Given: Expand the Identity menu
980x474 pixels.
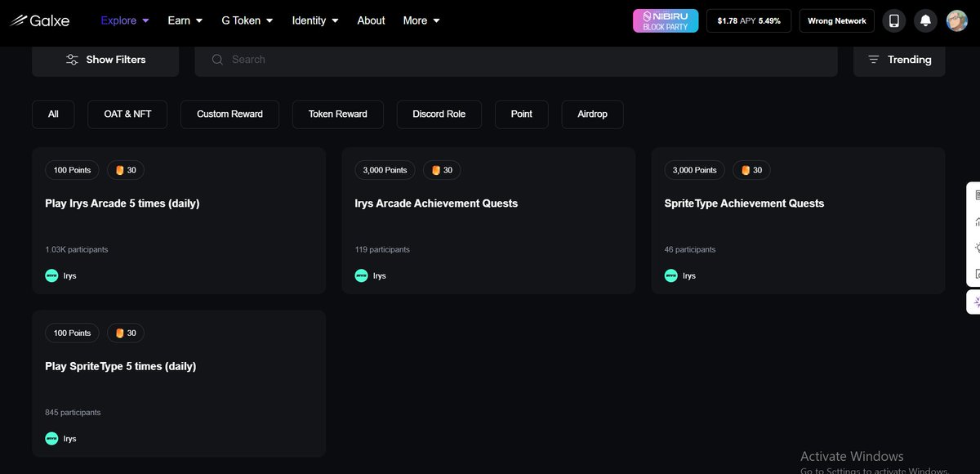Looking at the screenshot, I should coord(315,20).
